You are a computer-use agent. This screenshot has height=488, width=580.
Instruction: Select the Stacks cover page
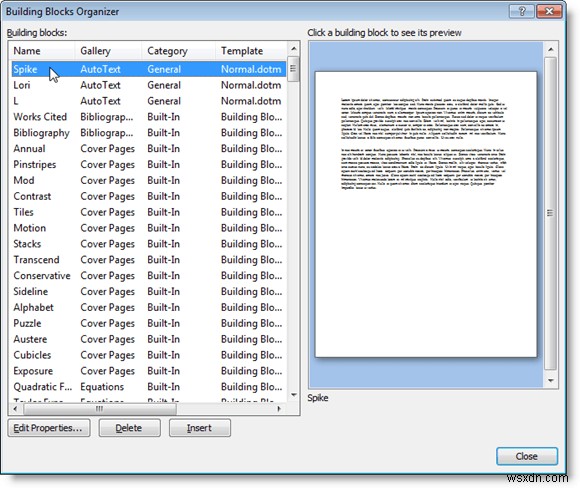[x=149, y=244]
